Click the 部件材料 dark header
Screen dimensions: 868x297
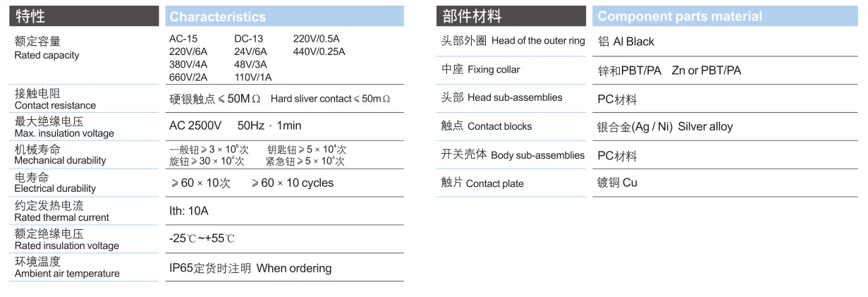pos(511,16)
